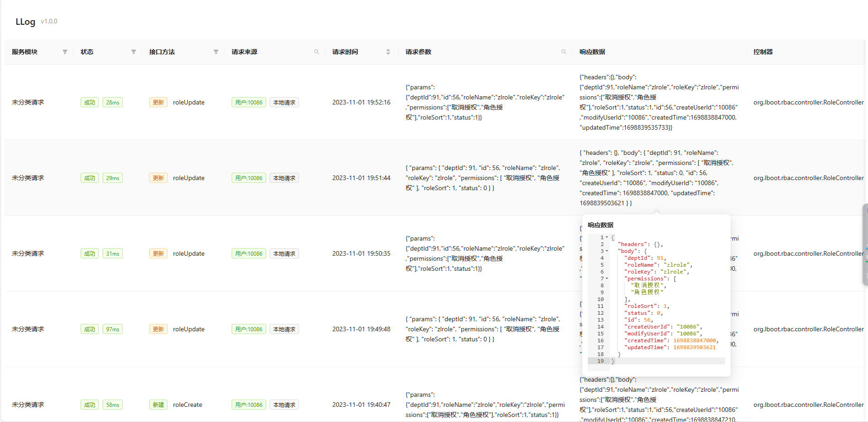This screenshot has width=868, height=422.
Task: Collapse the "permissions" array at line 7
Action: (607, 279)
